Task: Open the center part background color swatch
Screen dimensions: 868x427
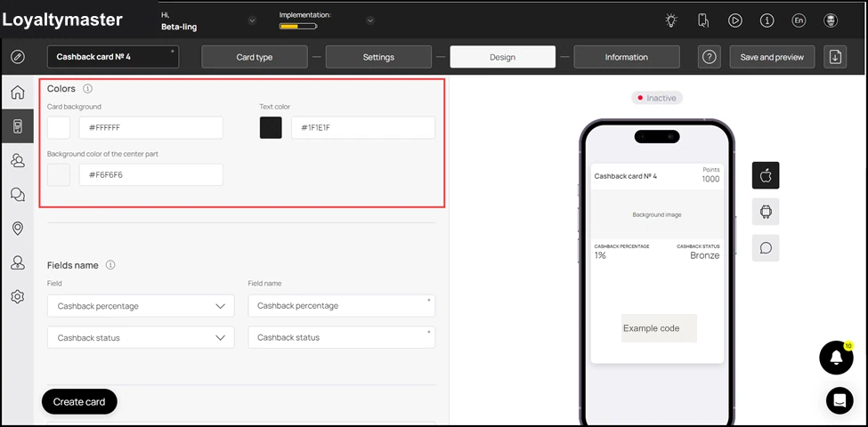Action: point(59,174)
